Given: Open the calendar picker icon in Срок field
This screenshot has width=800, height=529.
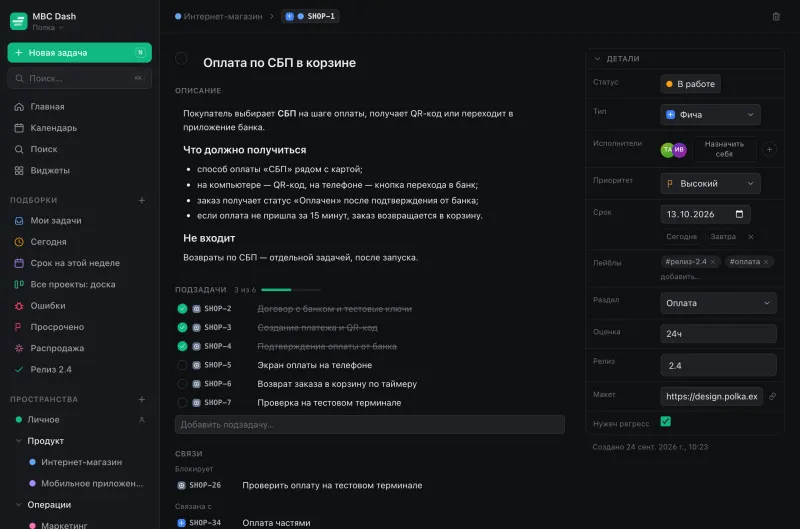Looking at the screenshot, I should point(739,214).
